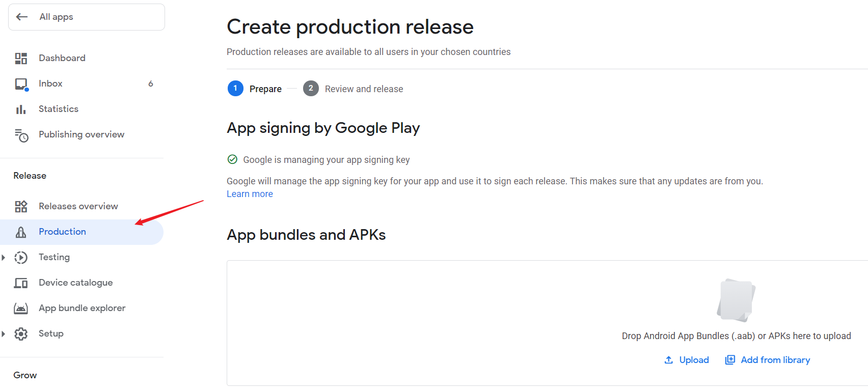Open the Learn more link
The image size is (868, 390).
(x=250, y=193)
